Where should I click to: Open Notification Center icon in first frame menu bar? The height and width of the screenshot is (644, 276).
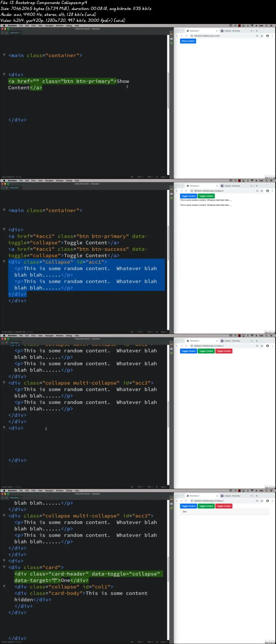271,26
